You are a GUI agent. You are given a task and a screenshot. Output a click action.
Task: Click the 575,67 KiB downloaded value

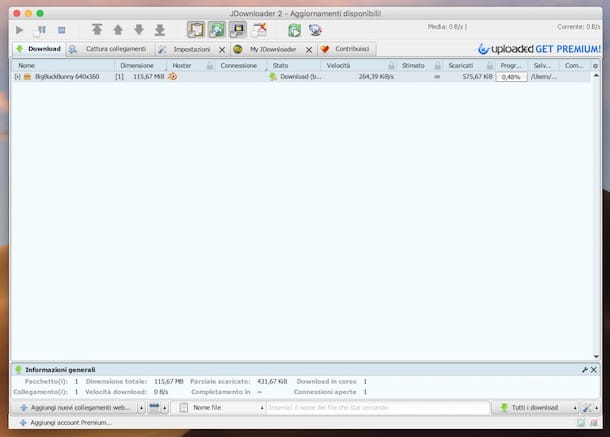(477, 77)
